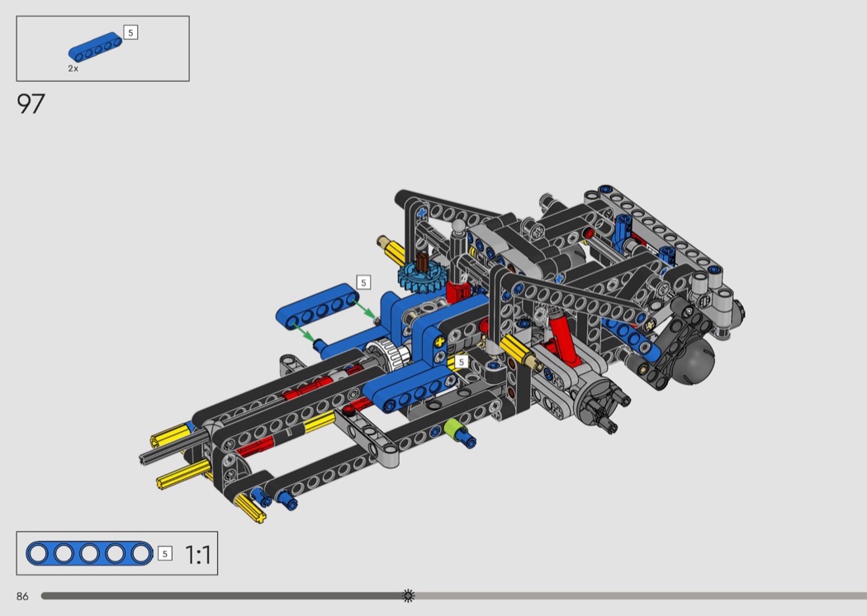Click the blue beam in the parts box
This screenshot has height=616, width=867.
coord(95,46)
